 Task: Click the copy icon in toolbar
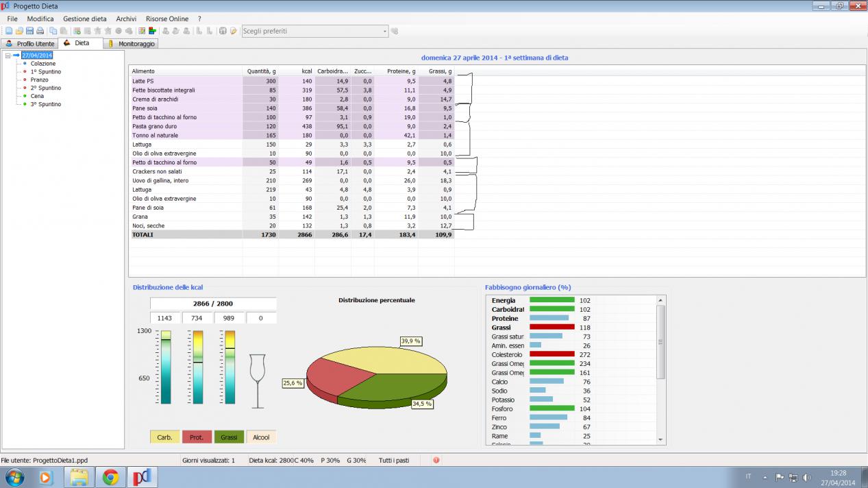click(x=53, y=31)
